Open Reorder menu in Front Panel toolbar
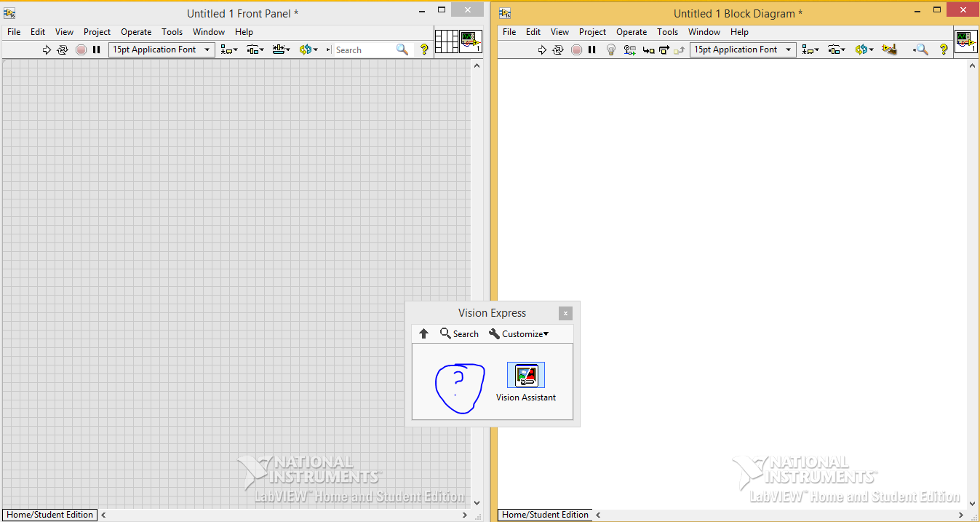Image resolution: width=980 pixels, height=522 pixels. coord(308,50)
